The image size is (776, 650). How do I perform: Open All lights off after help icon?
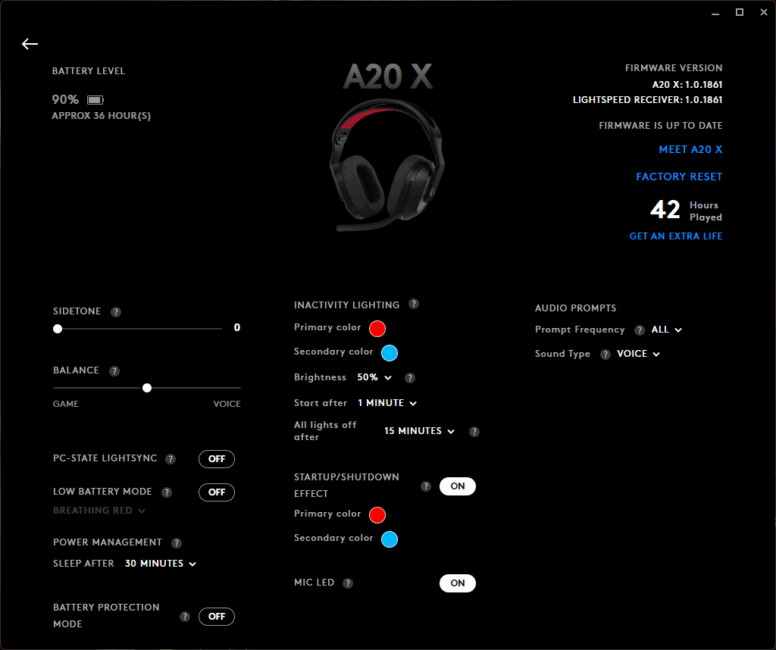(474, 432)
